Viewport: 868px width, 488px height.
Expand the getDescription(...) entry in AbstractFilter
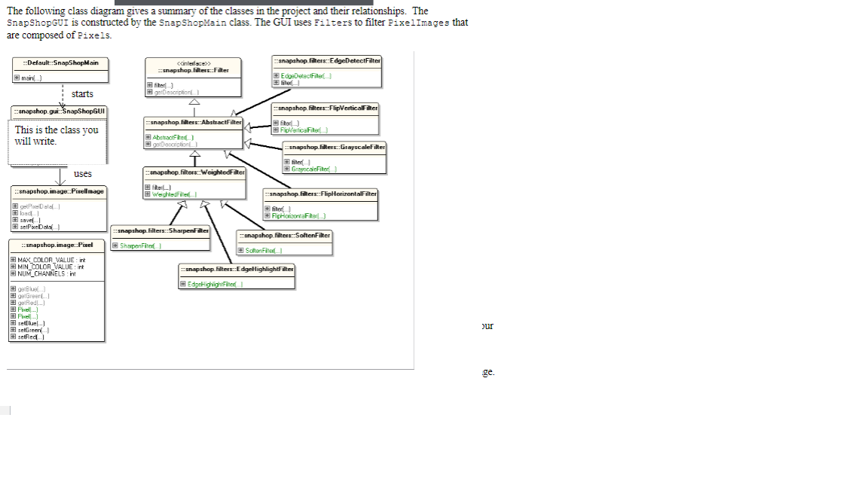point(148,145)
